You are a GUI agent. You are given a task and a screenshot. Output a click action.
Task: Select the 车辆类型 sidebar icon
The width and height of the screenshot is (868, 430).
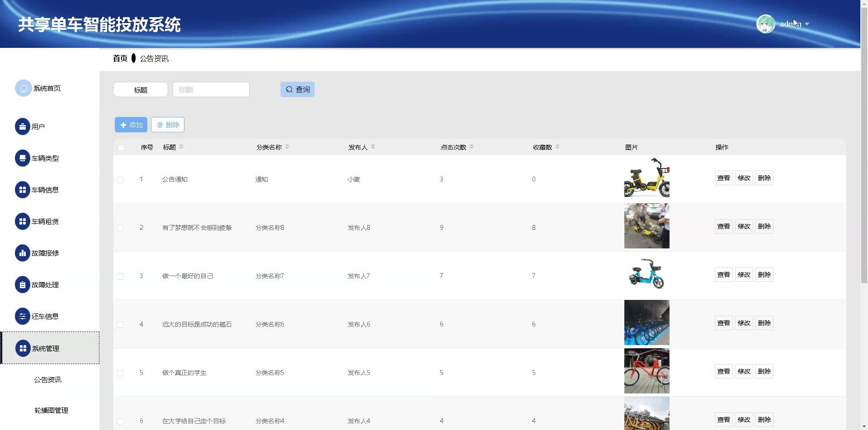(x=22, y=158)
